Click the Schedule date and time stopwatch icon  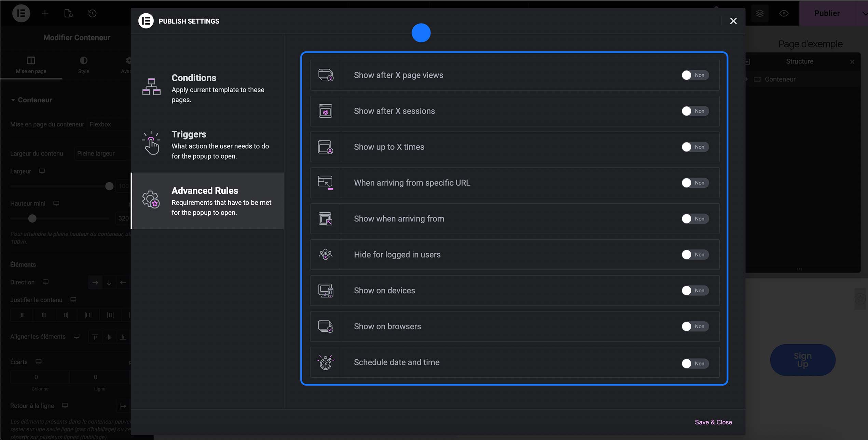[x=326, y=362]
